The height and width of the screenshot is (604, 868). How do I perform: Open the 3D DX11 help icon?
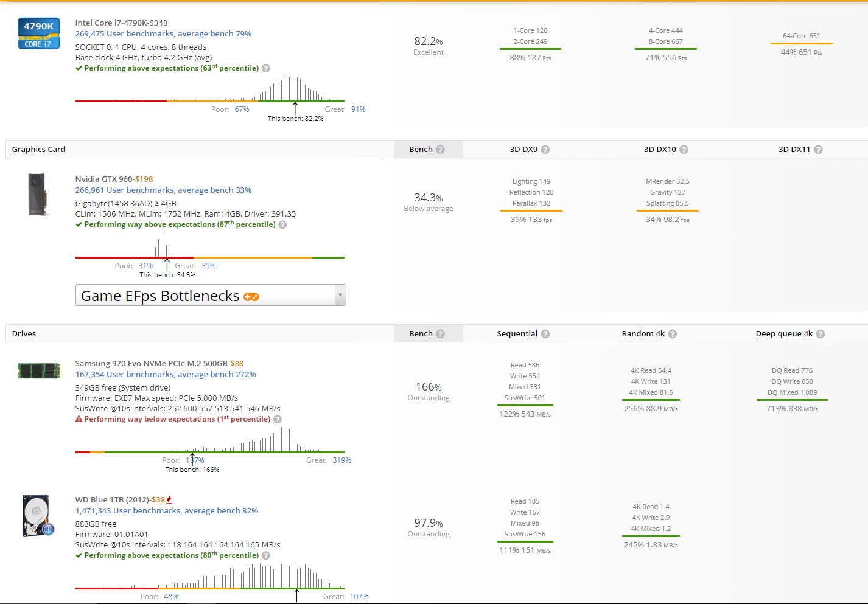(818, 150)
